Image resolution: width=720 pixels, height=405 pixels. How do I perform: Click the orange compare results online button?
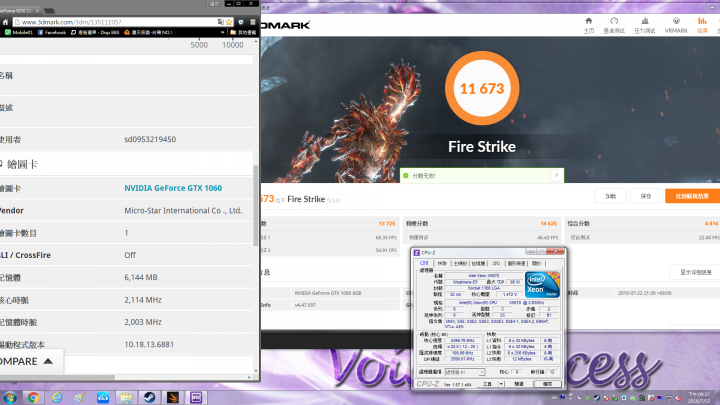pos(692,196)
